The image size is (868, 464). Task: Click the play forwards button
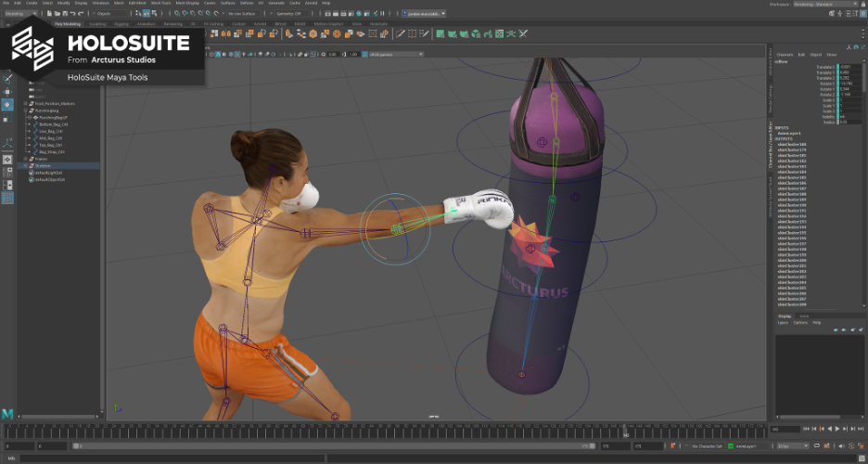[837, 429]
